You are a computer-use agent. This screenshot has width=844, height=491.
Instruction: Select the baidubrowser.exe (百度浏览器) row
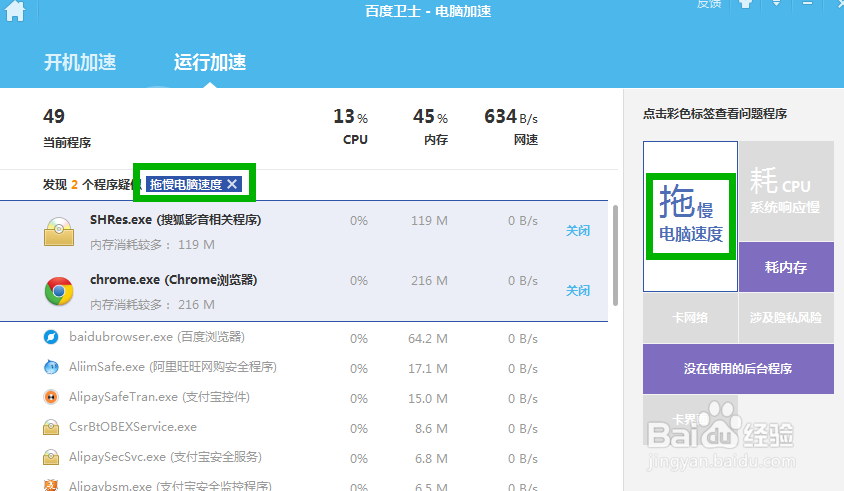point(304,338)
